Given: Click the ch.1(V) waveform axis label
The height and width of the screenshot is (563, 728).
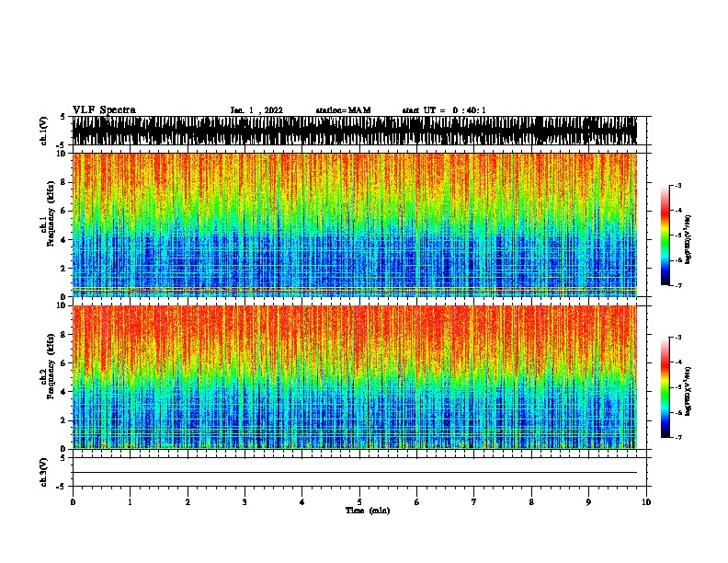Looking at the screenshot, I should point(43,131).
